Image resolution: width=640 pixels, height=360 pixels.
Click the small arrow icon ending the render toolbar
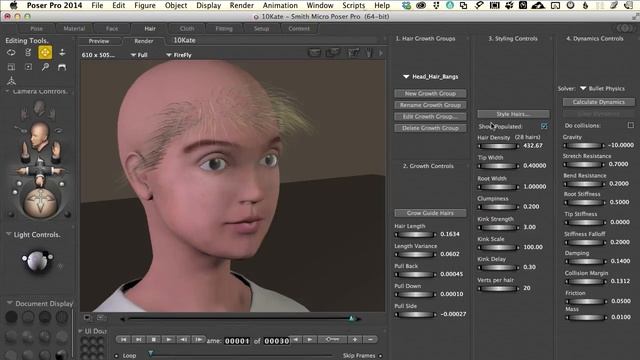tap(381, 53)
